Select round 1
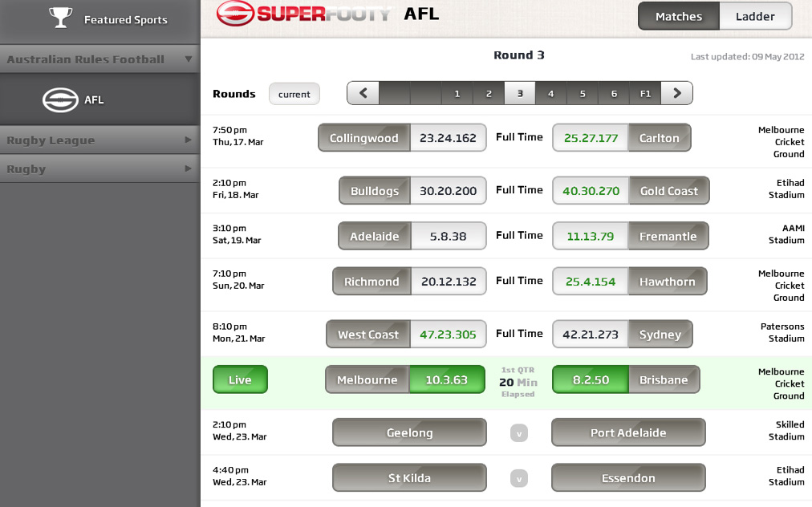 457,93
